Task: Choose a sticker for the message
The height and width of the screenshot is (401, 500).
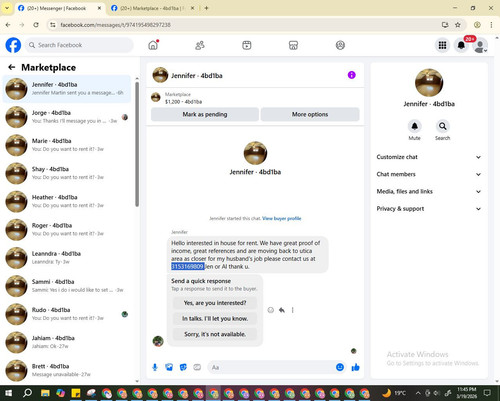Action: (x=183, y=367)
